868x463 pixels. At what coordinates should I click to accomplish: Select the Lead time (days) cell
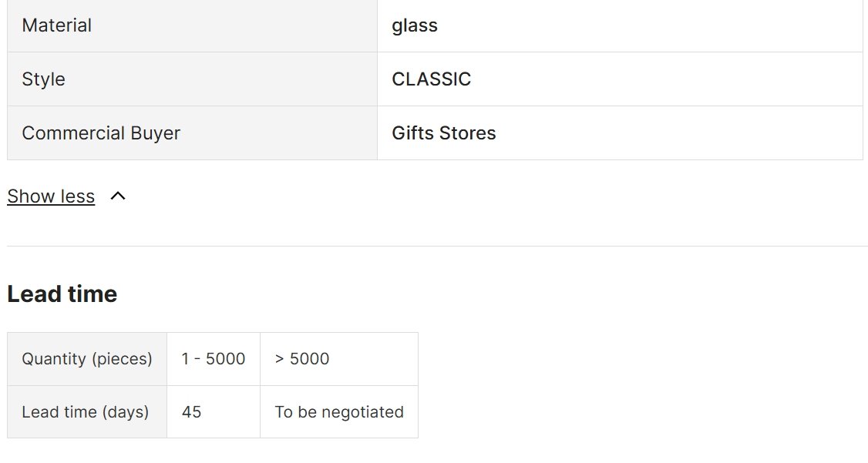point(87,412)
